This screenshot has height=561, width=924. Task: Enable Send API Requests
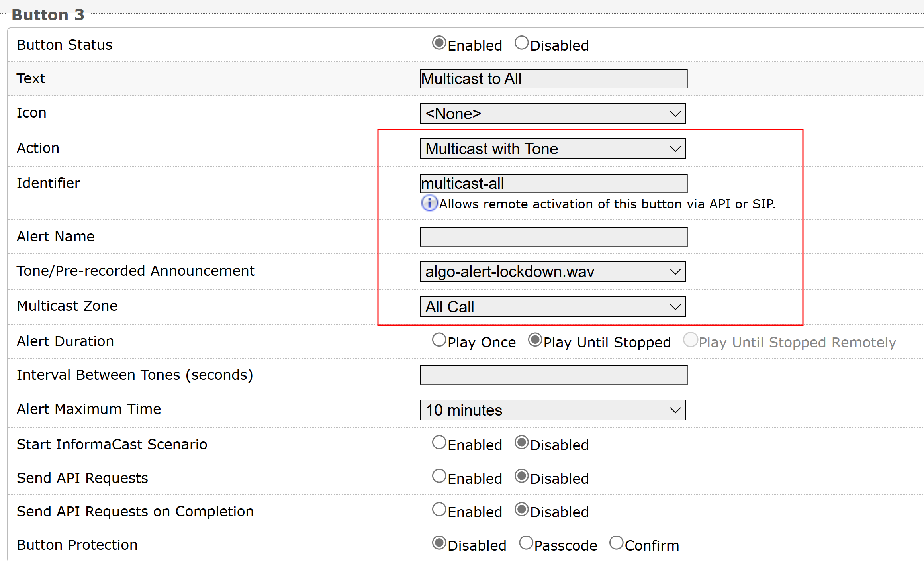(x=439, y=476)
